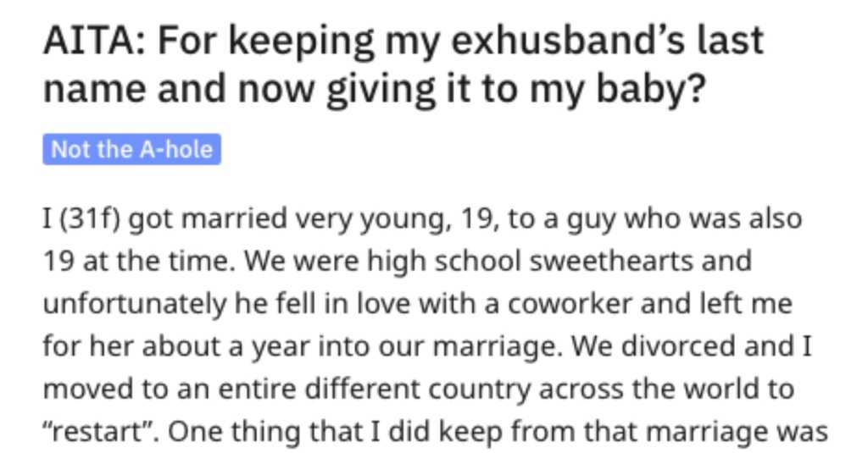Image resolution: width=868 pixels, height=453 pixels.
Task: Click the phrase 'different country' in the body
Action: click(418, 389)
